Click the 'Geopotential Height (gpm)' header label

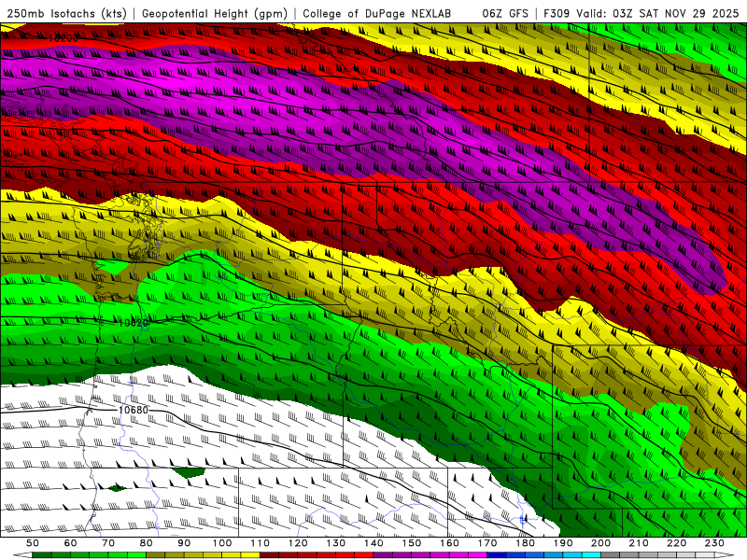tap(215, 13)
